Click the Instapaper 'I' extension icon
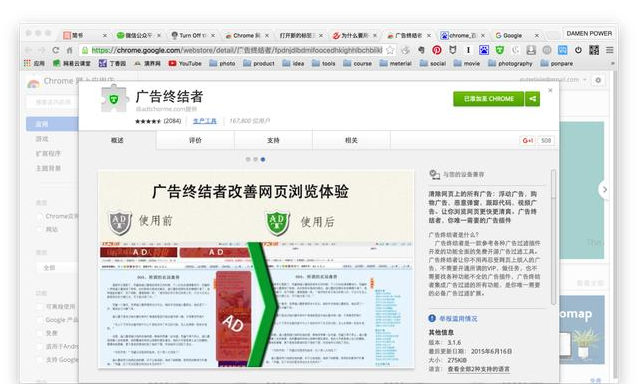 tap(468, 50)
